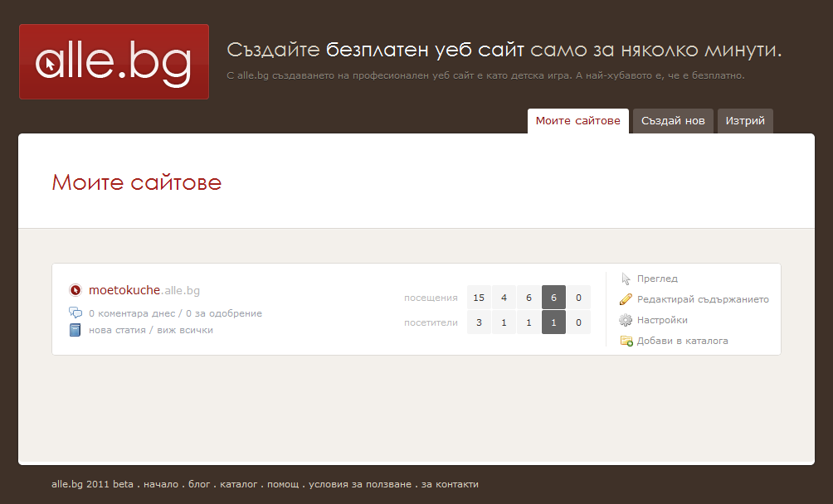Click the pencil icon for editing content
Screen dimensions: 833x504
(626, 299)
